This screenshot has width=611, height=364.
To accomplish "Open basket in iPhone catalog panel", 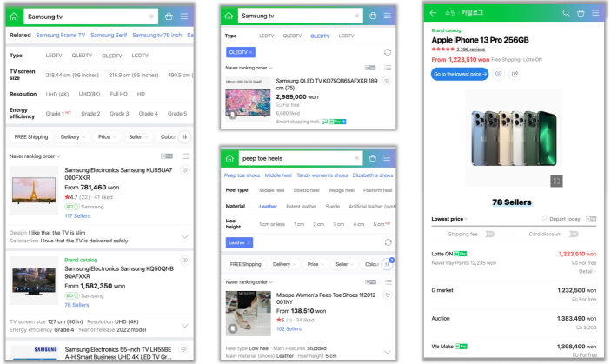I will pyautogui.click(x=581, y=13).
